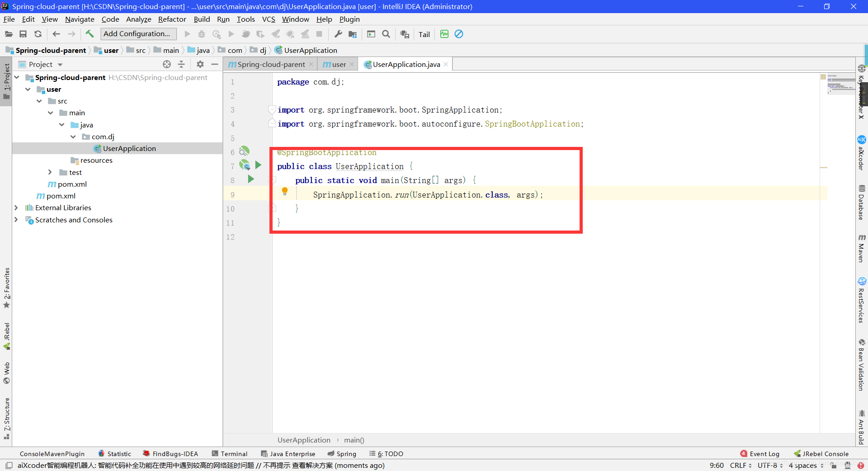Open the Event Log panel
The width and height of the screenshot is (868, 471).
click(759, 454)
